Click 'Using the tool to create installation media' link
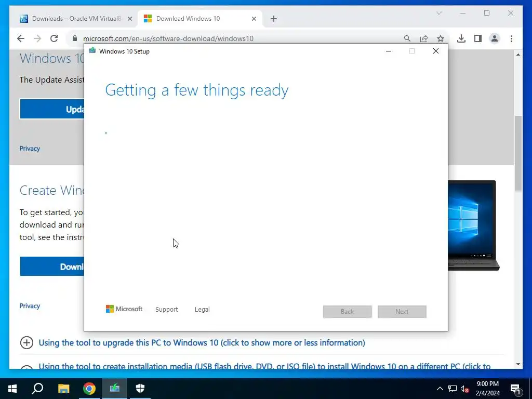Image resolution: width=532 pixels, height=399 pixels. [x=264, y=366]
